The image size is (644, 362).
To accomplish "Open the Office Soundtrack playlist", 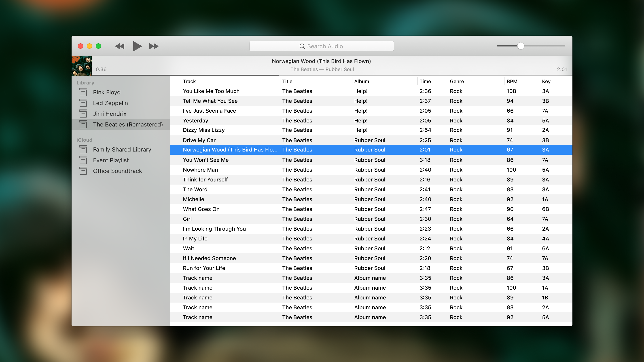I will click(x=117, y=171).
